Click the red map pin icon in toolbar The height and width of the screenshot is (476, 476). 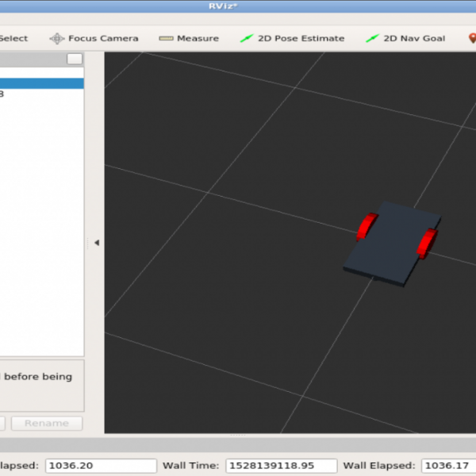[472, 38]
